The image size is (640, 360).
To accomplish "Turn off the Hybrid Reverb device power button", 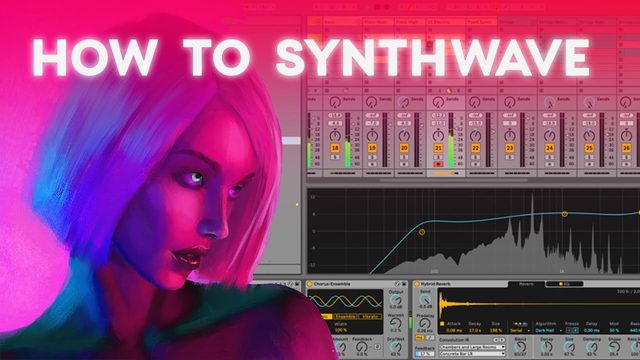I will 417,284.
